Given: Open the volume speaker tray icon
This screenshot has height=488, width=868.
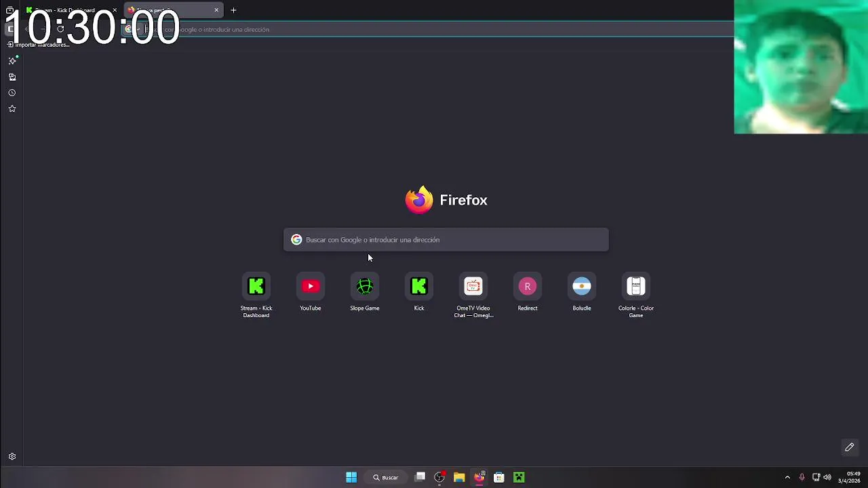Looking at the screenshot, I should [827, 477].
